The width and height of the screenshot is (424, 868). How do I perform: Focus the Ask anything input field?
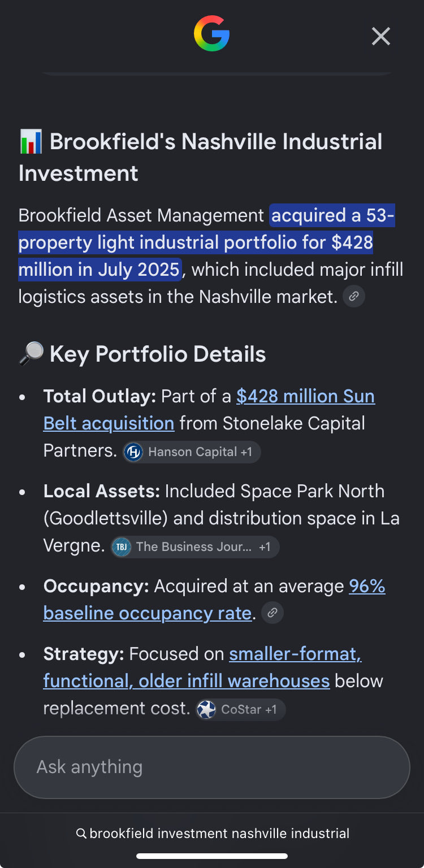[x=212, y=767]
